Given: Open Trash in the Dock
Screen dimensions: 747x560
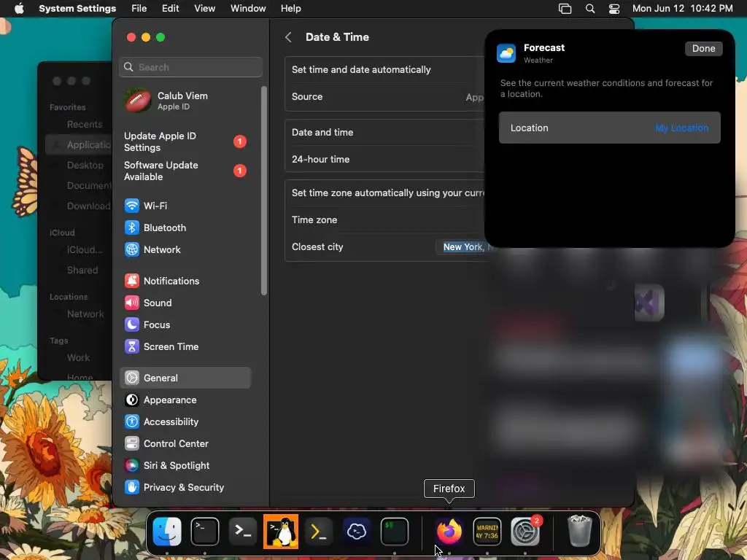Looking at the screenshot, I should tap(579, 532).
